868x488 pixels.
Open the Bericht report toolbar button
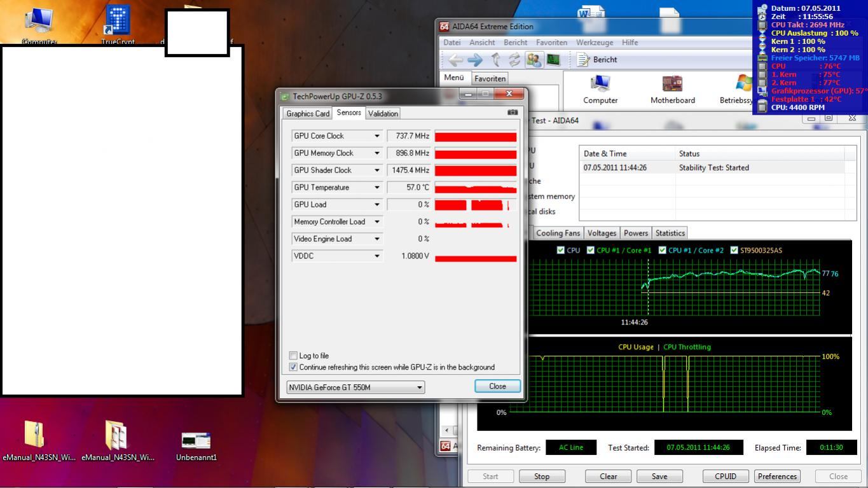click(x=598, y=60)
